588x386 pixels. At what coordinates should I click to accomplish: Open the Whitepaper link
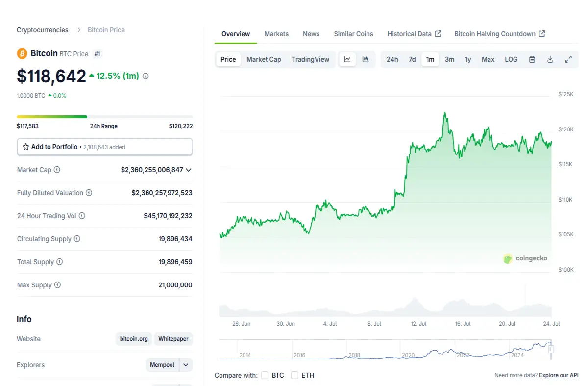[173, 339]
